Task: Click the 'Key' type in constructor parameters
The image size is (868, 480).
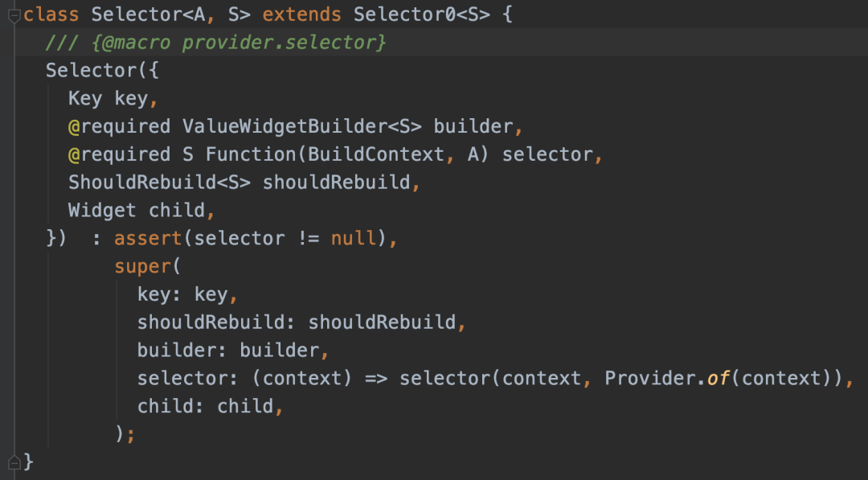Action: [85, 99]
